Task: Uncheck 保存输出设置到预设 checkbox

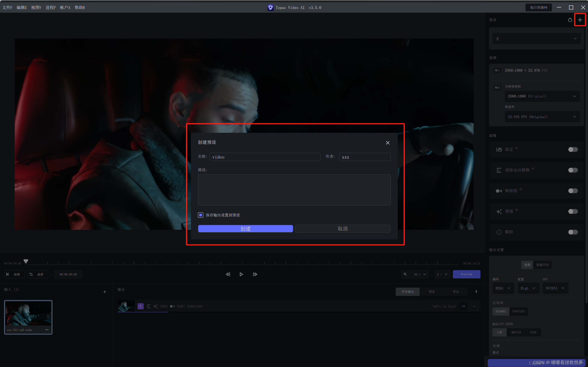Action: point(200,215)
